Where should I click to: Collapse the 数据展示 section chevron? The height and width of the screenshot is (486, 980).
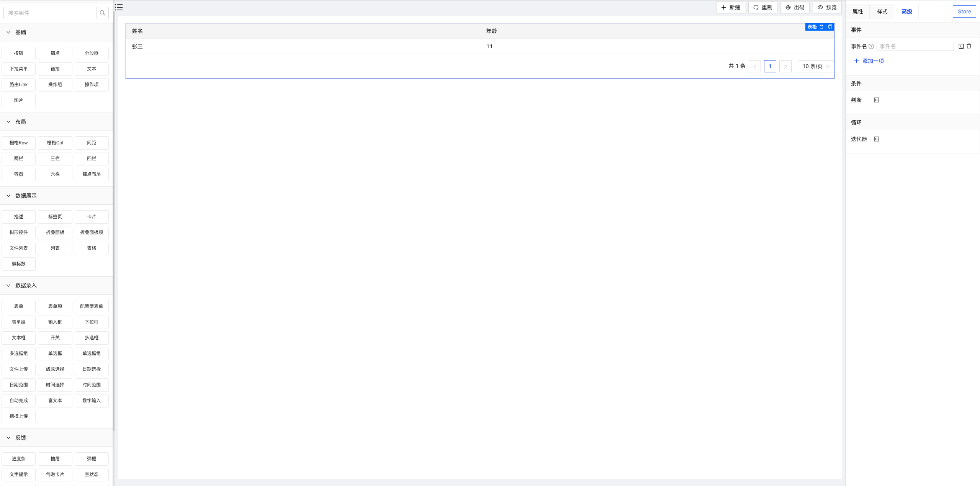[x=8, y=196]
